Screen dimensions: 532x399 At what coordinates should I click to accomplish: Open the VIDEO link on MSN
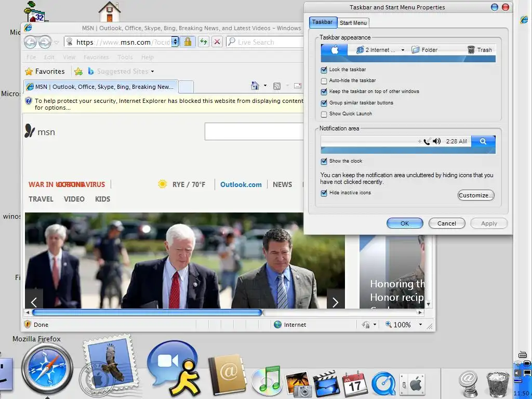point(74,199)
